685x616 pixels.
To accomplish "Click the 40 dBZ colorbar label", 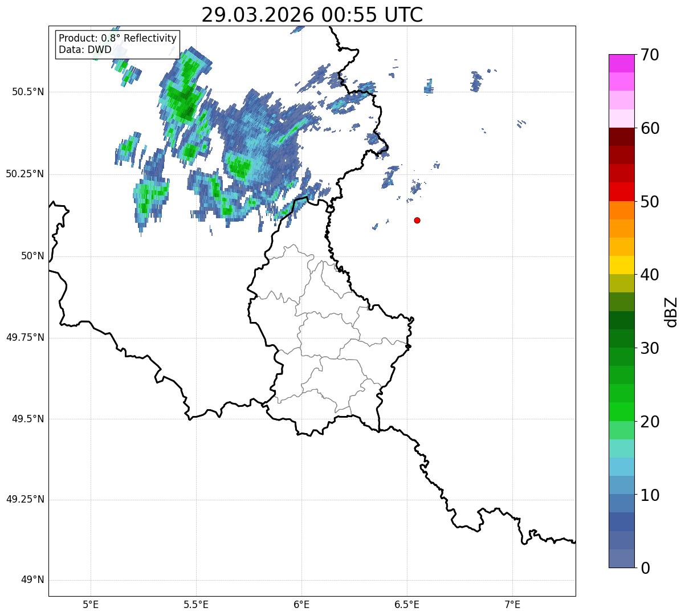I will click(x=649, y=275).
